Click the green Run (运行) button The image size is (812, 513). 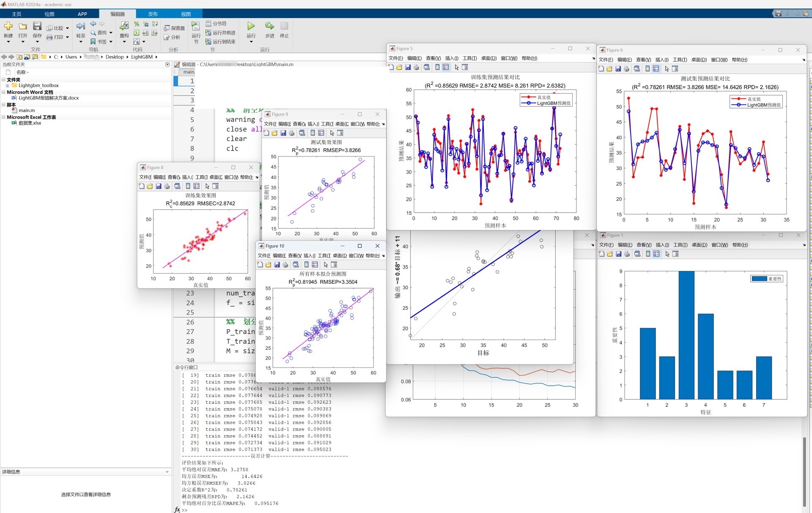point(251,26)
